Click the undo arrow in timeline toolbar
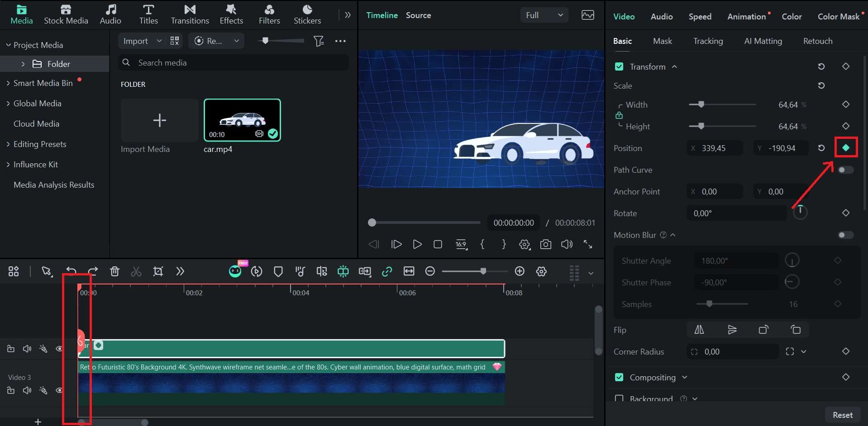The width and height of the screenshot is (868, 426). point(71,271)
